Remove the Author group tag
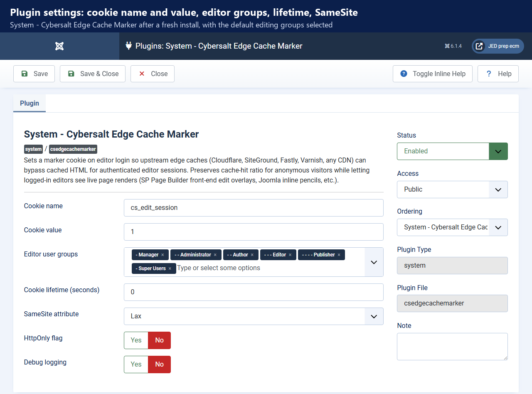The image size is (532, 394). point(252,255)
